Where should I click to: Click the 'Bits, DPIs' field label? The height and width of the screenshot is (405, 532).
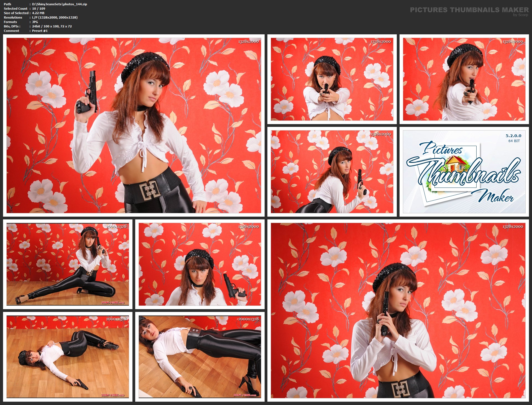tap(12, 26)
